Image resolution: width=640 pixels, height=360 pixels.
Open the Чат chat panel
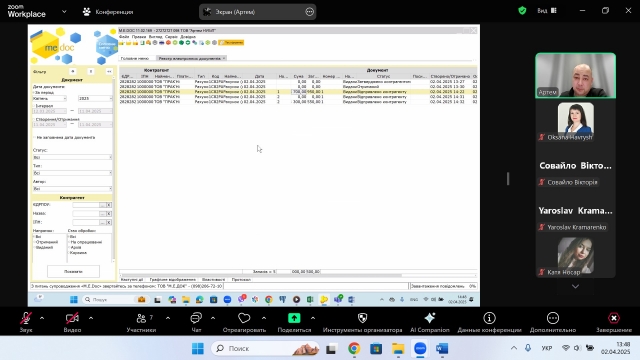click(196, 318)
